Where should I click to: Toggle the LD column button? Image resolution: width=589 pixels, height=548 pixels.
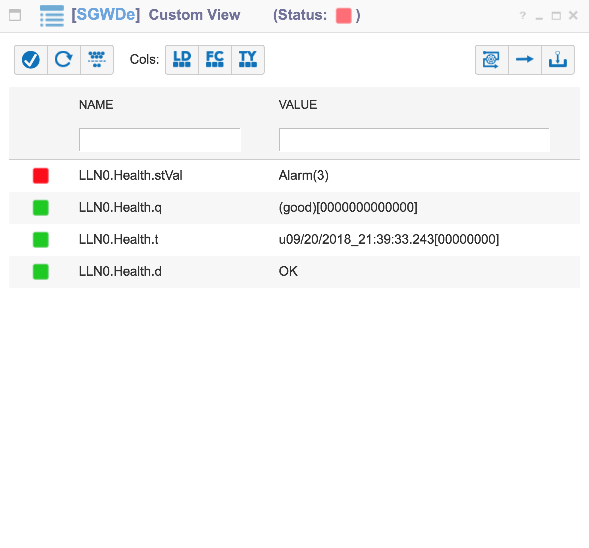pyautogui.click(x=182, y=60)
